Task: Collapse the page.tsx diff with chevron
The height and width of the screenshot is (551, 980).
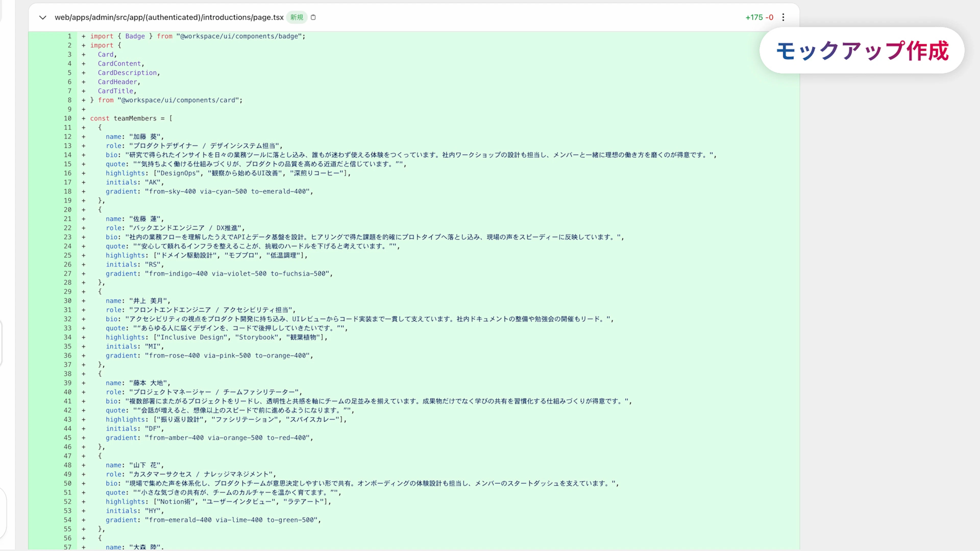Action: tap(43, 18)
